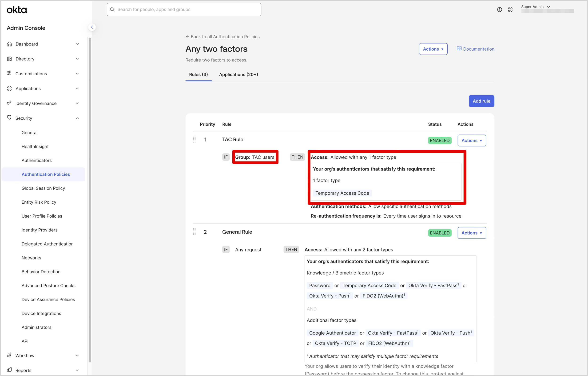Click the sidebar vertical scrollbar

tap(90, 200)
